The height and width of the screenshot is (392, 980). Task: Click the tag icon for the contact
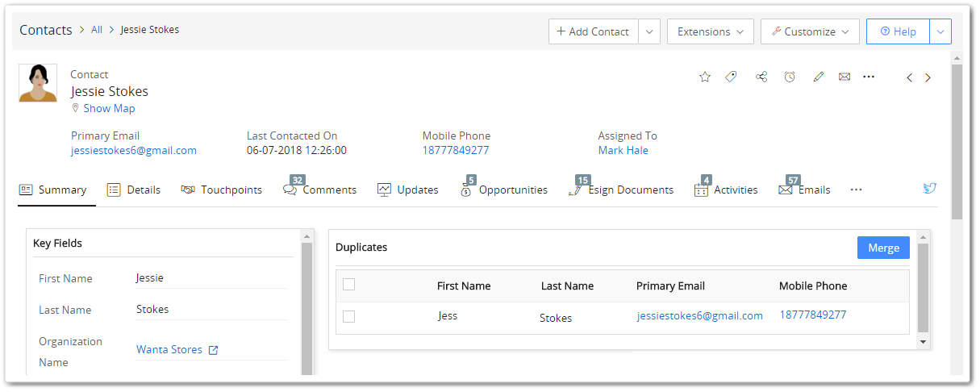(x=731, y=77)
